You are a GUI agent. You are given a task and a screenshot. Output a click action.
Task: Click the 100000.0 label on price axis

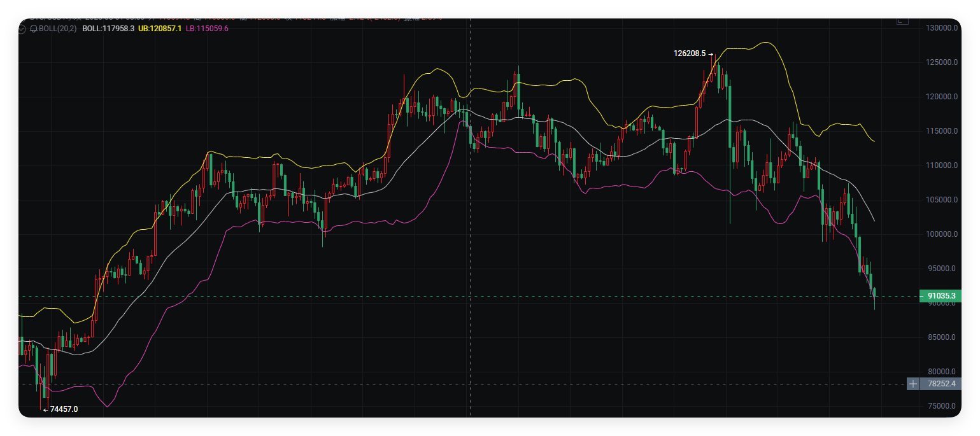(x=942, y=234)
